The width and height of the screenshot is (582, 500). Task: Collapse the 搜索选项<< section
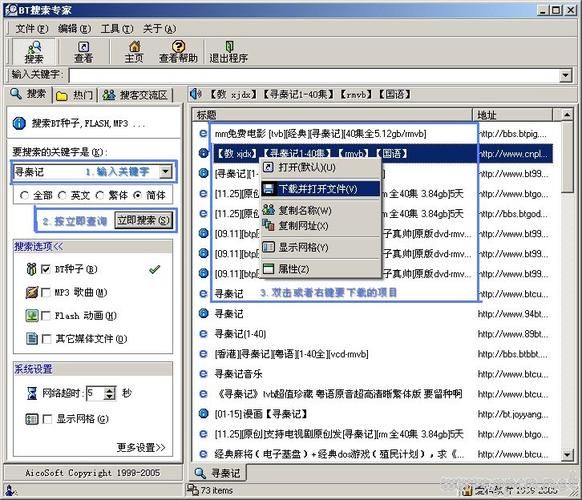[39, 246]
